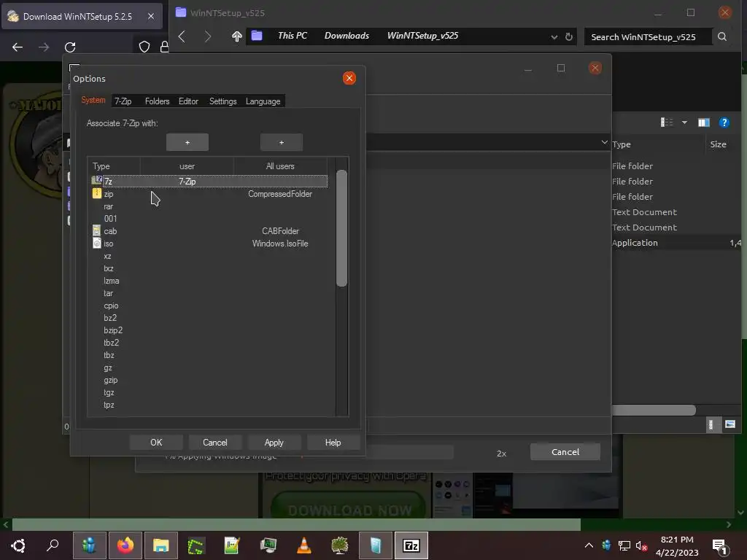Image resolution: width=747 pixels, height=560 pixels.
Task: Click the explorer search magnifier icon
Action: click(722, 36)
